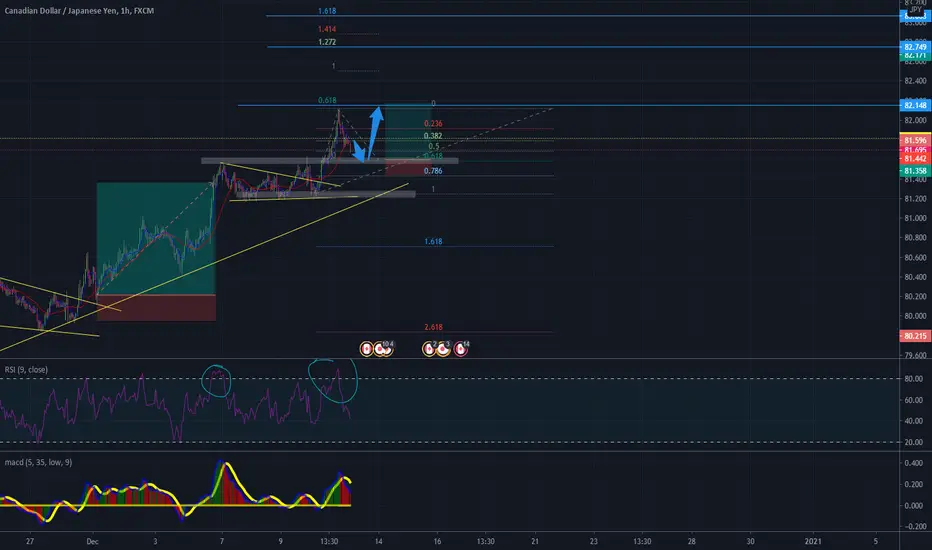Click 60.00 on the RSI scale
This screenshot has width=932, height=550.
tap(914, 400)
